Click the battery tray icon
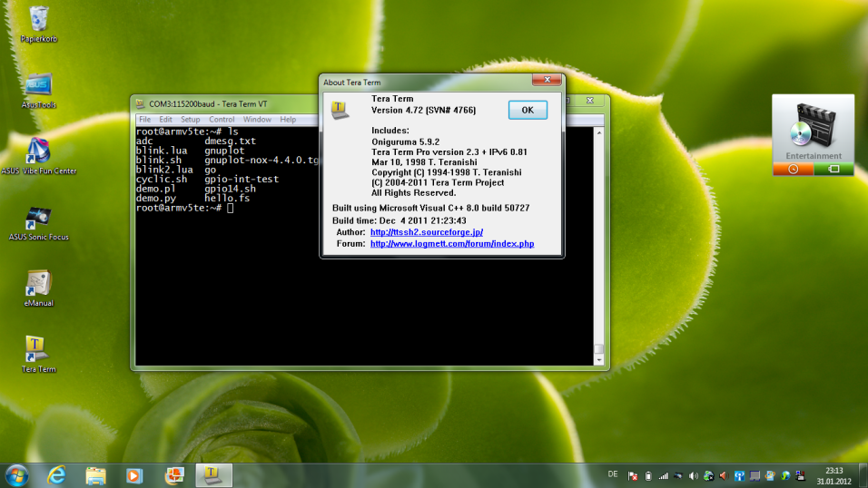868x488 pixels. (648, 476)
